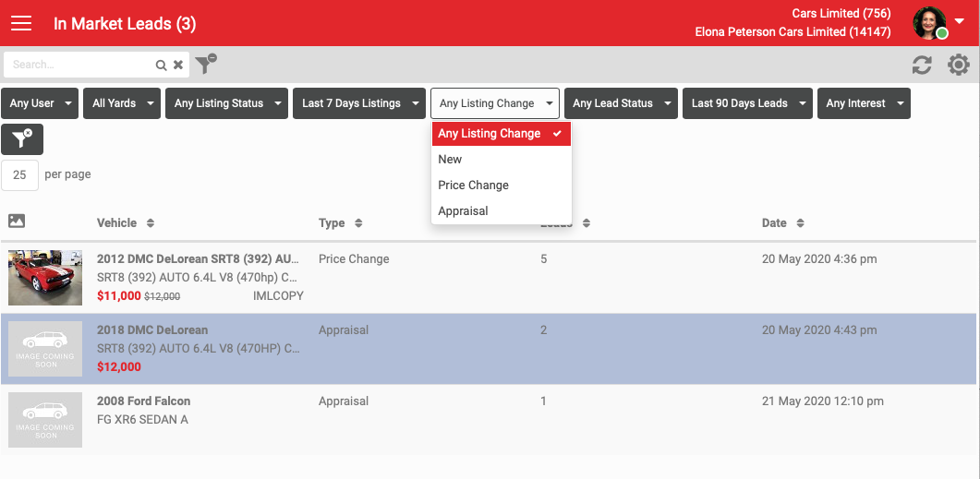Sort by Vehicle column
The width and height of the screenshot is (980, 479).
pyautogui.click(x=125, y=223)
